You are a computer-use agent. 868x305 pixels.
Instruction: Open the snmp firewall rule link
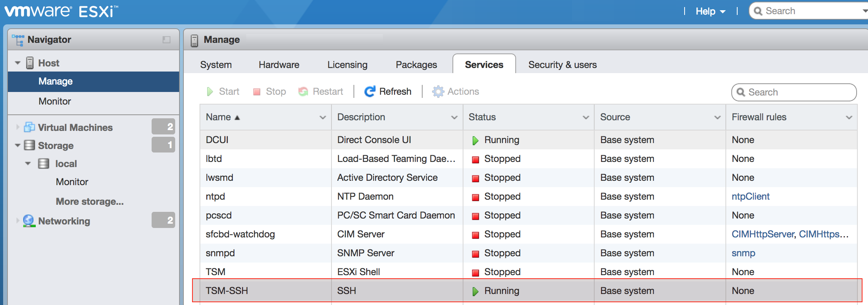click(743, 253)
